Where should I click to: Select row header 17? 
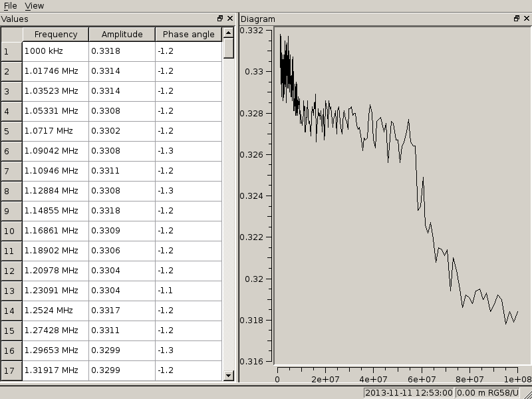(x=11, y=370)
